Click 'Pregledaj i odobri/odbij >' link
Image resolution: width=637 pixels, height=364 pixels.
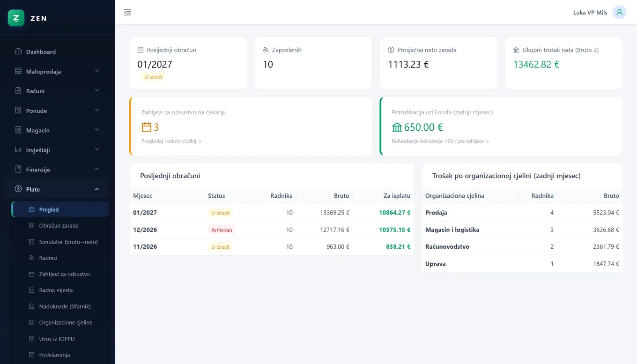coord(171,141)
